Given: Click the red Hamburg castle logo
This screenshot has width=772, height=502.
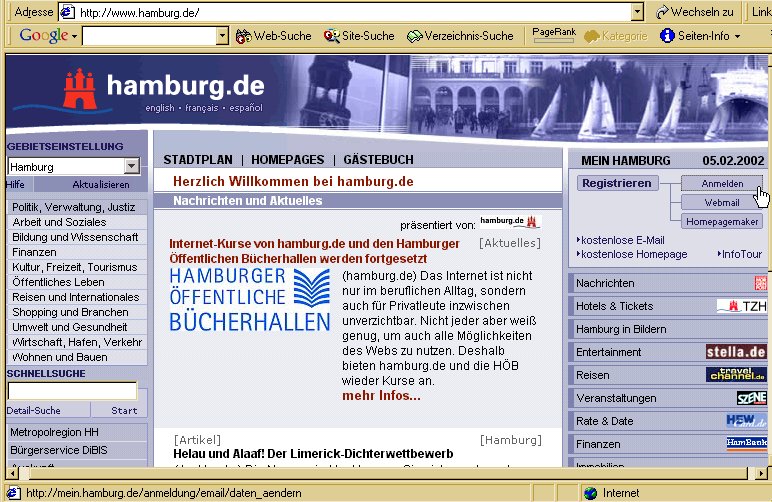Looking at the screenshot, I should click(82, 88).
